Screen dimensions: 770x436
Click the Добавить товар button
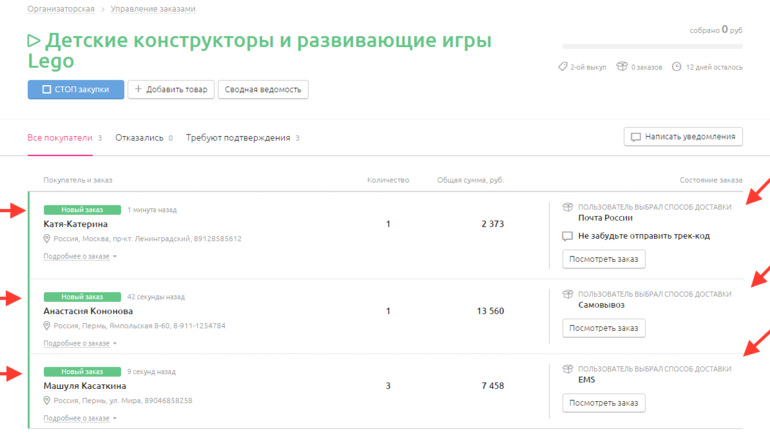(170, 90)
